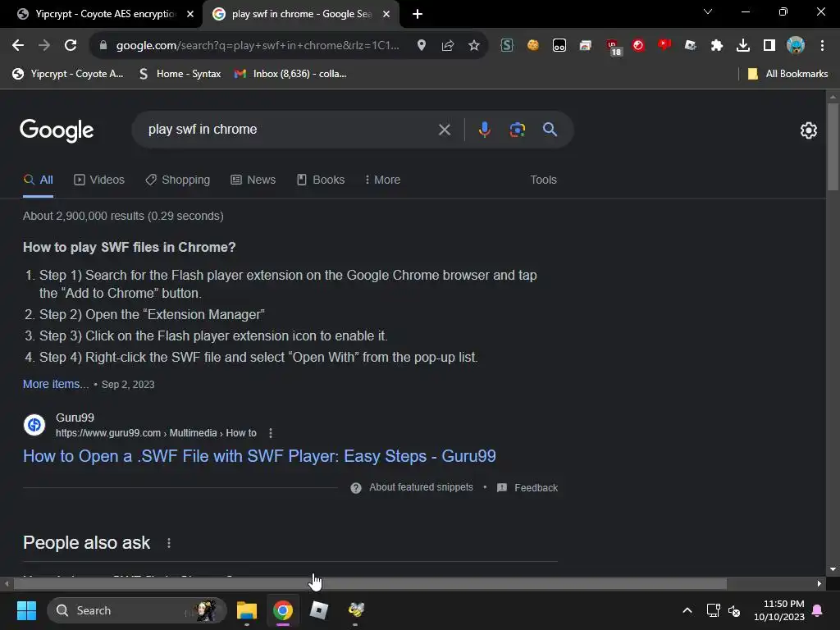Open the Windows Start menu
Image resolution: width=840 pixels, height=630 pixels.
point(26,610)
